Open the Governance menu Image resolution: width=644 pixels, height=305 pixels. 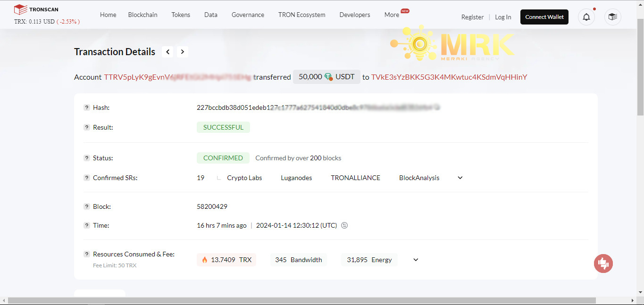pos(248,15)
